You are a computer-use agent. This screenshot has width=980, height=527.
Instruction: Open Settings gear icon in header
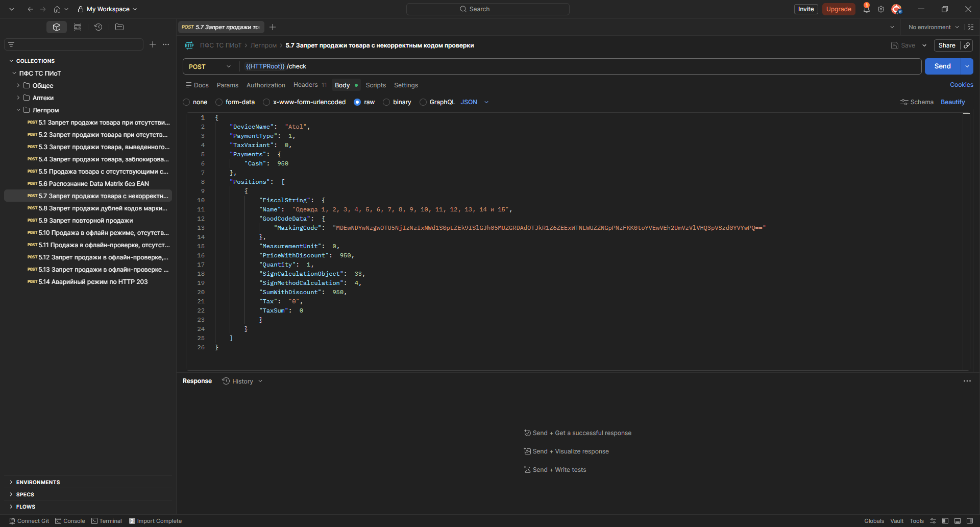[x=881, y=9]
